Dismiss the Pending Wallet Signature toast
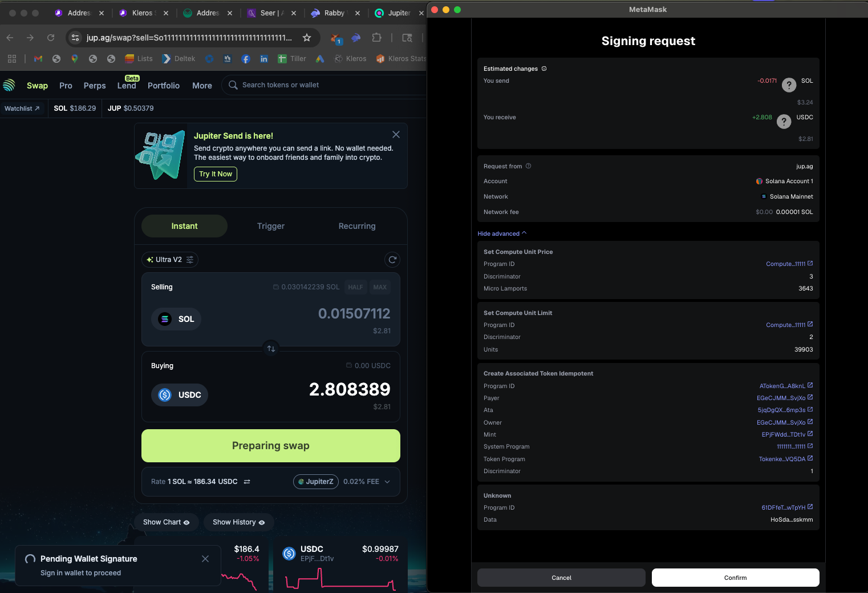This screenshot has width=868, height=593. click(x=205, y=559)
